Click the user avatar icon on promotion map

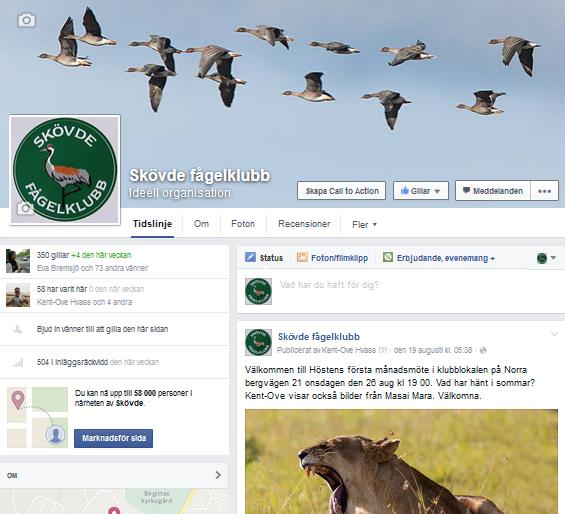pos(55,435)
